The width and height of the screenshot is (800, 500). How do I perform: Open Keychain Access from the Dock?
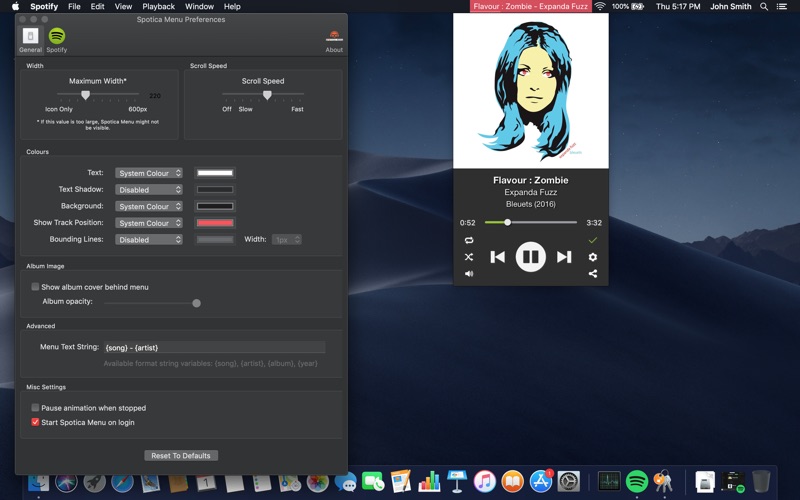[x=663, y=481]
